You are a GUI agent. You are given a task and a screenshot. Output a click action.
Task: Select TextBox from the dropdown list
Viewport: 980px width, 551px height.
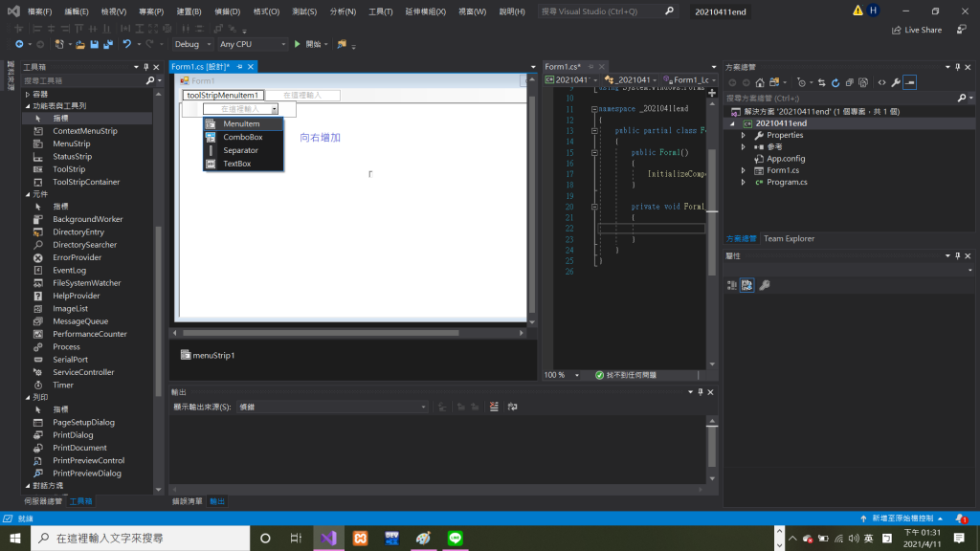tap(243, 164)
